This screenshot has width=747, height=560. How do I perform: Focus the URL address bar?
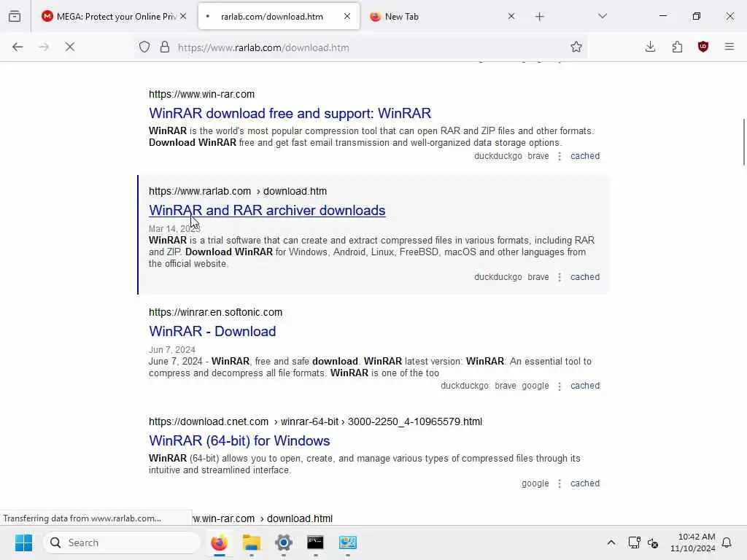pos(362,47)
